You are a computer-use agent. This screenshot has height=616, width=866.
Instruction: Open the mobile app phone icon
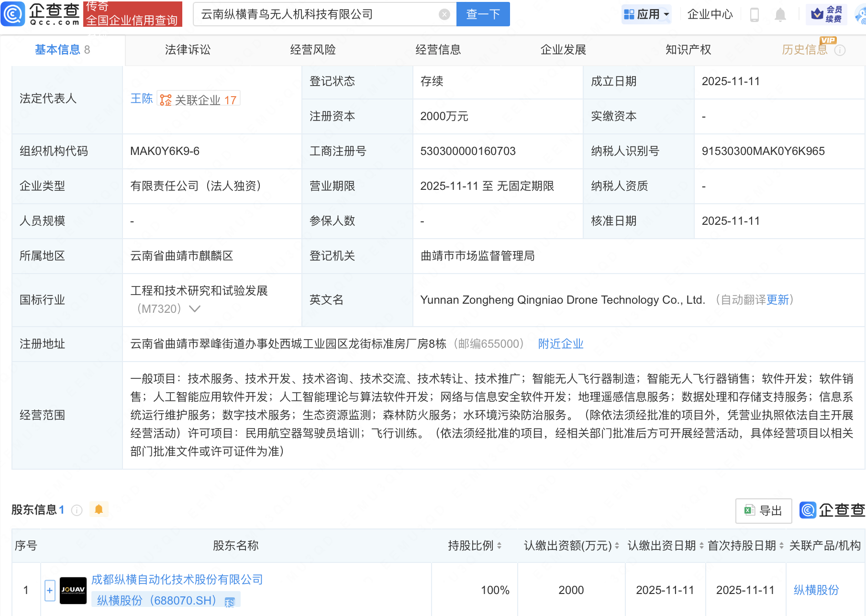click(x=754, y=15)
